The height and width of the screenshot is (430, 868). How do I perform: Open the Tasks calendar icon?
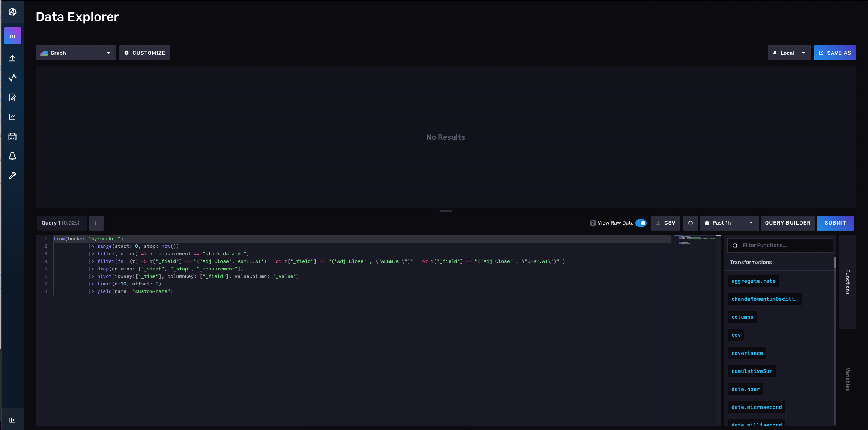12,137
